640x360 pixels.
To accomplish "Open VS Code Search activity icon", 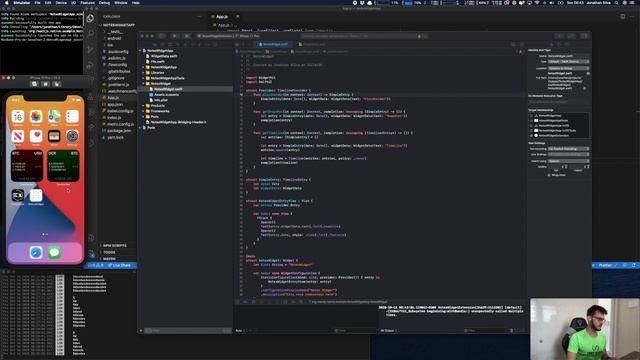I will click(90, 34).
